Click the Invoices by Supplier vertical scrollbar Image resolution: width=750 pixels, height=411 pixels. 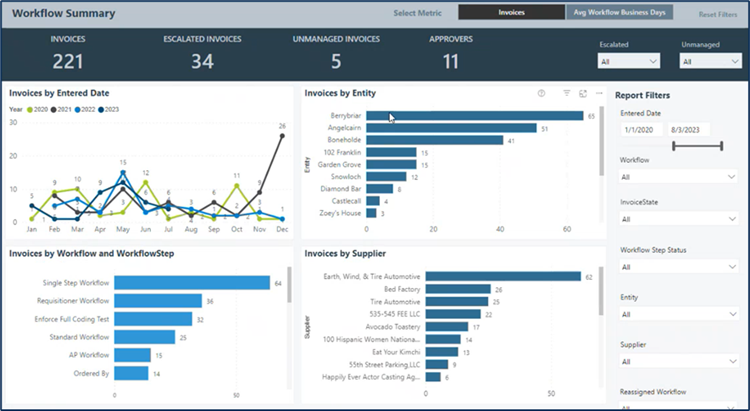(x=601, y=291)
